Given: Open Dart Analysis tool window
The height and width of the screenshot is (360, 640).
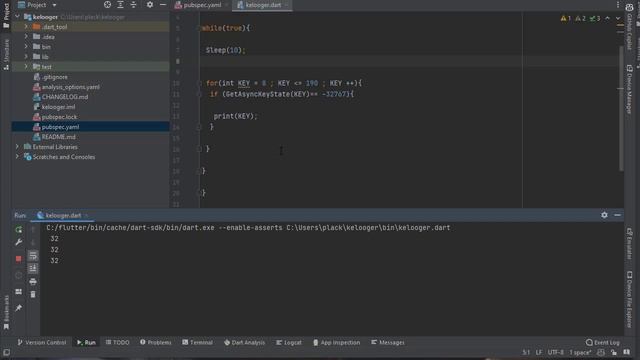Looking at the screenshot, I should 244,342.
